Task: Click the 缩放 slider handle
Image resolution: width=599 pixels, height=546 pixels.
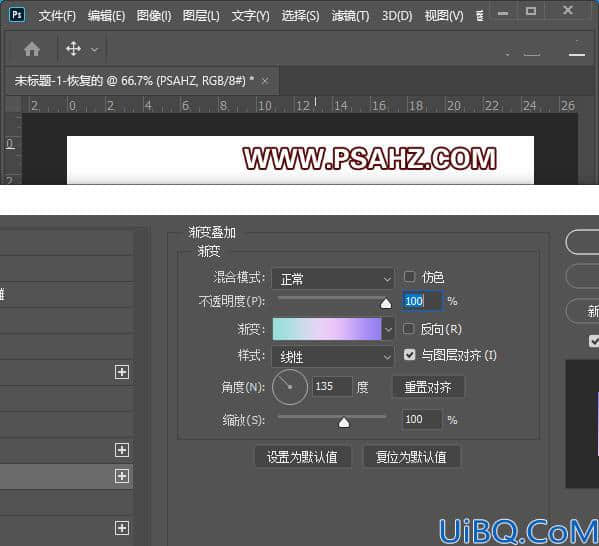Action: click(x=344, y=422)
